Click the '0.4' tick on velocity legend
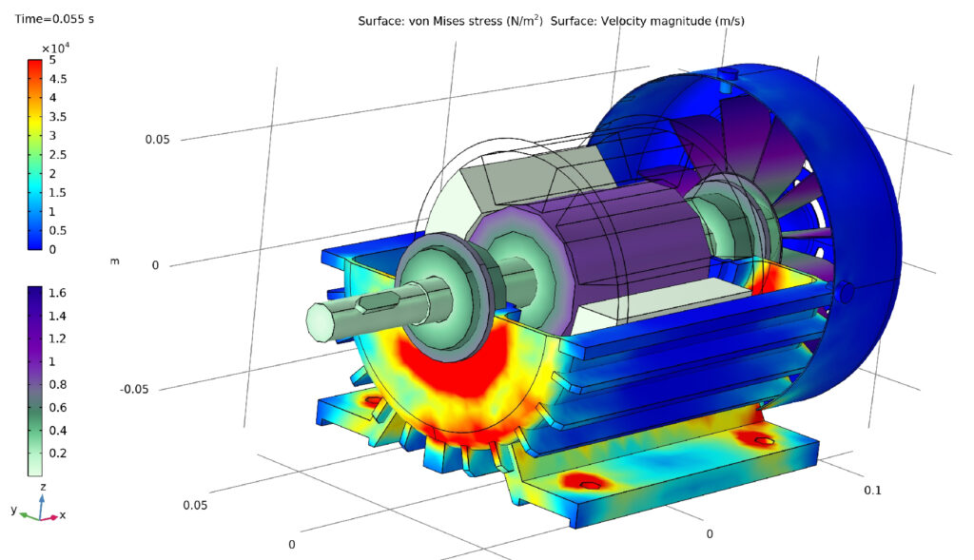 [58, 431]
